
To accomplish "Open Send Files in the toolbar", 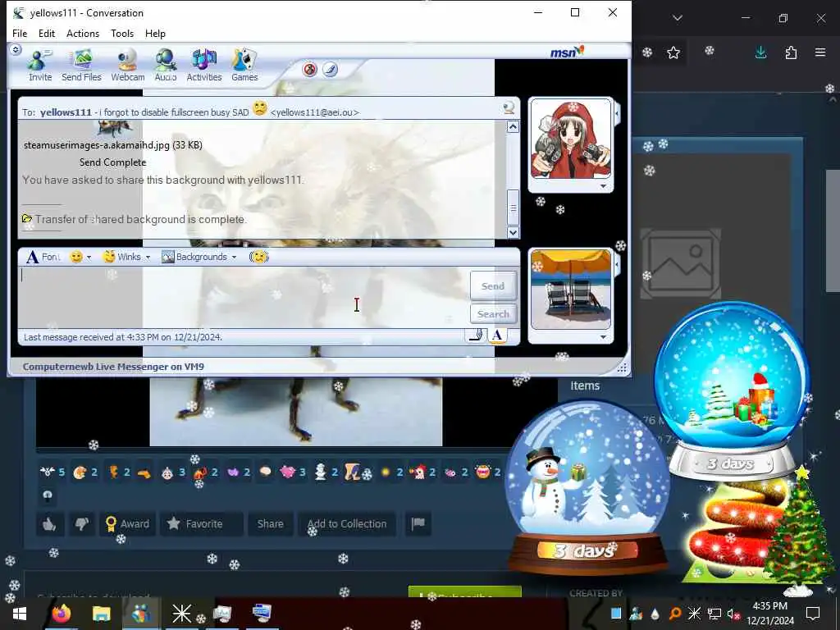I will [81, 65].
